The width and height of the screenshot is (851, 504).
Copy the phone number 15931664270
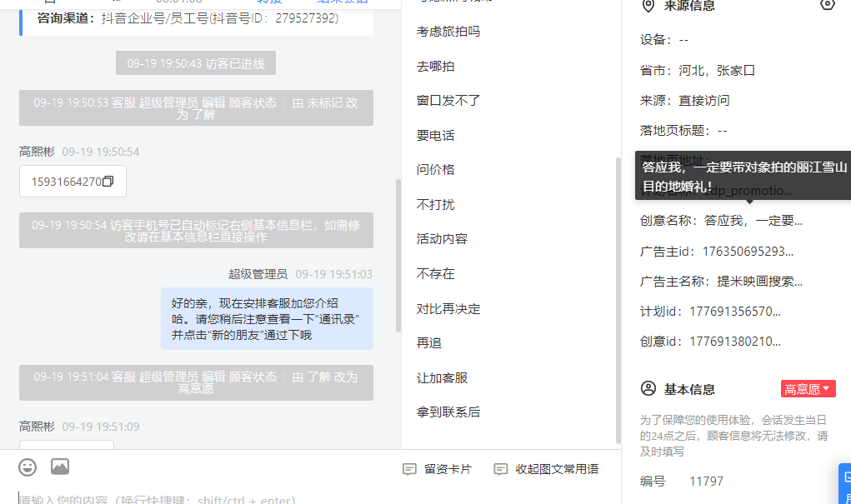point(108,182)
